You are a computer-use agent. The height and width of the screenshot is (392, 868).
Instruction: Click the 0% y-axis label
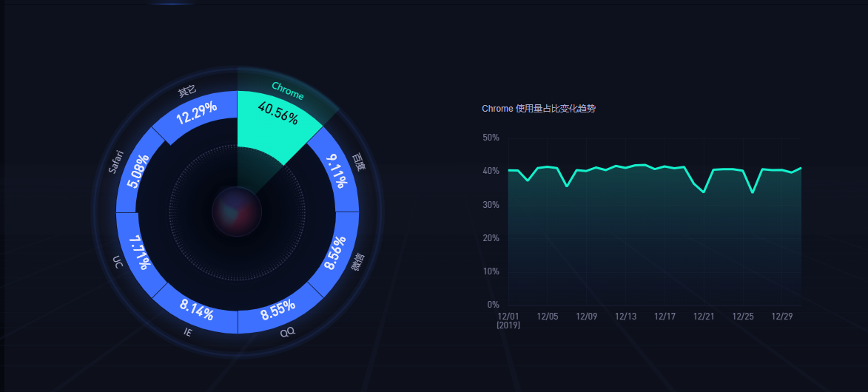coord(494,305)
